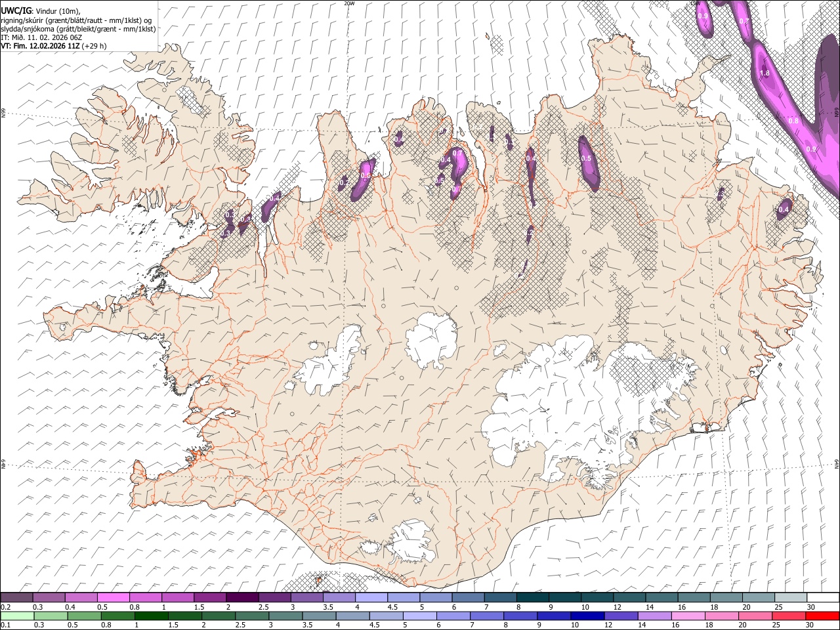This screenshot has width=840, height=630.
Task: Click the '(+29 h)' forecast offset text
Action: [94, 46]
